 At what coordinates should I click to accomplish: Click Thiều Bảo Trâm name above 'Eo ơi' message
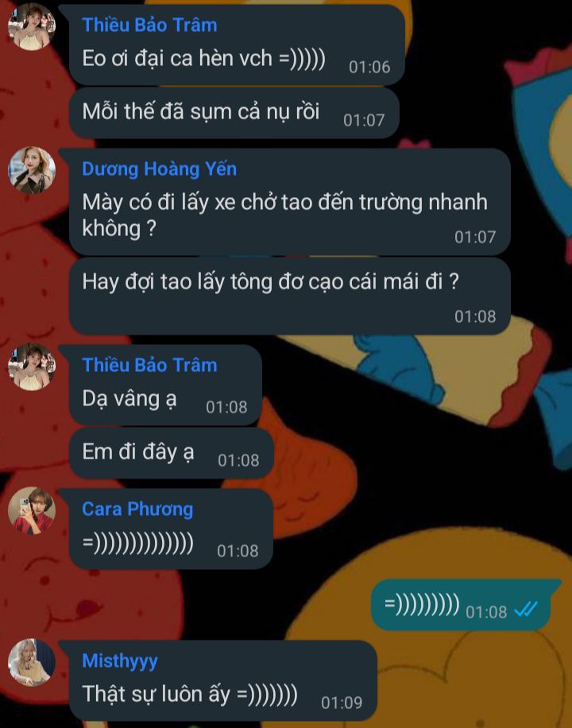coord(149,25)
